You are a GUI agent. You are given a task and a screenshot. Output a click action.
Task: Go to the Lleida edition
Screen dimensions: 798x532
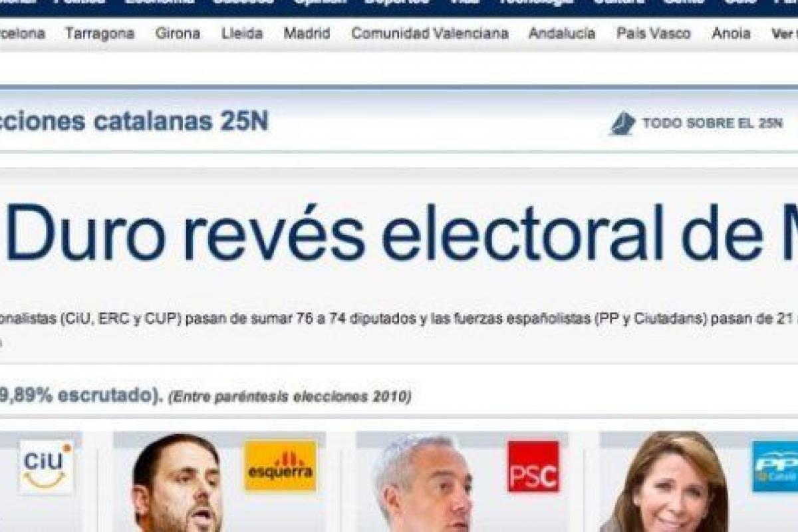pyautogui.click(x=242, y=33)
